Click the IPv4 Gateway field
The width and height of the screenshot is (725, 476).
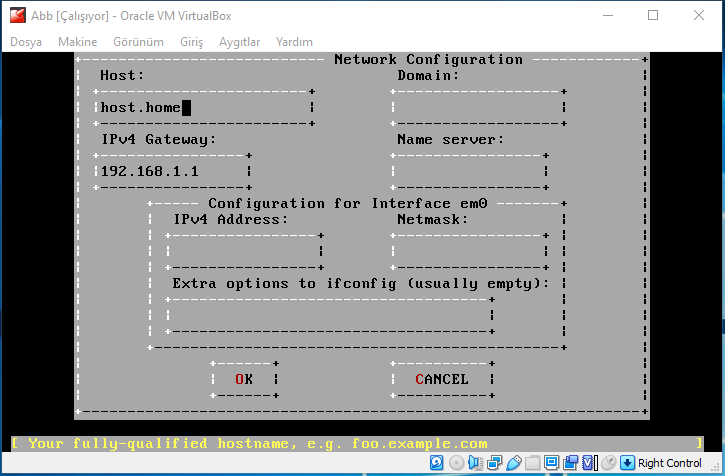click(x=172, y=171)
